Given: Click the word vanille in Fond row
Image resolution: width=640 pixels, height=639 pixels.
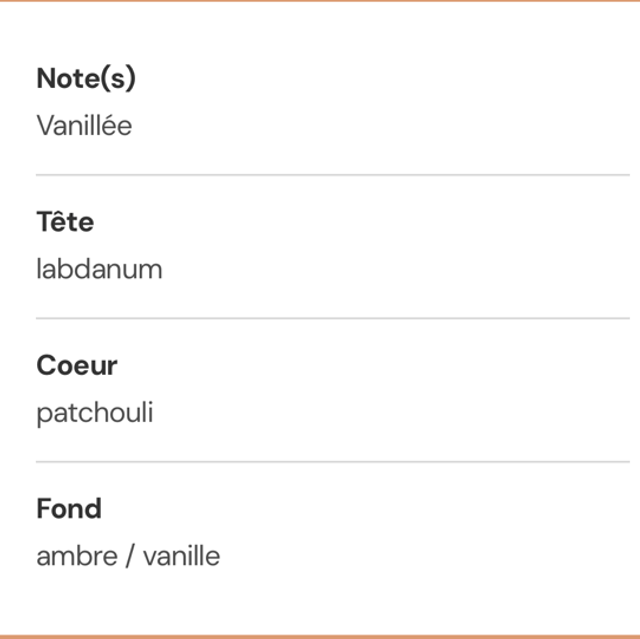Looking at the screenshot, I should [x=181, y=556].
